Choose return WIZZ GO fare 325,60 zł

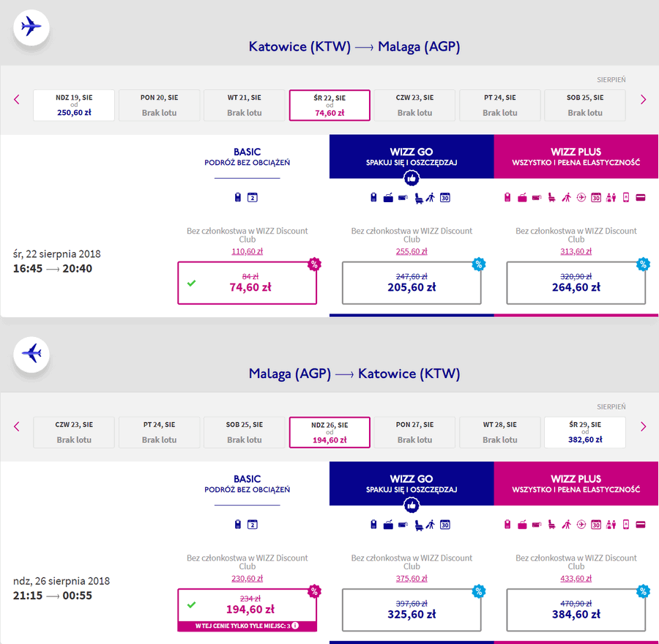point(412,610)
